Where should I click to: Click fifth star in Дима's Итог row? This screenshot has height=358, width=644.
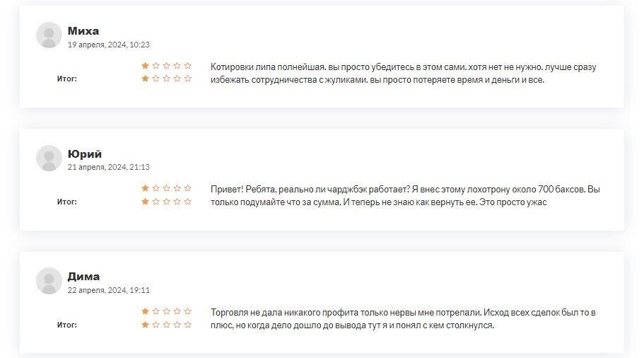point(188,324)
